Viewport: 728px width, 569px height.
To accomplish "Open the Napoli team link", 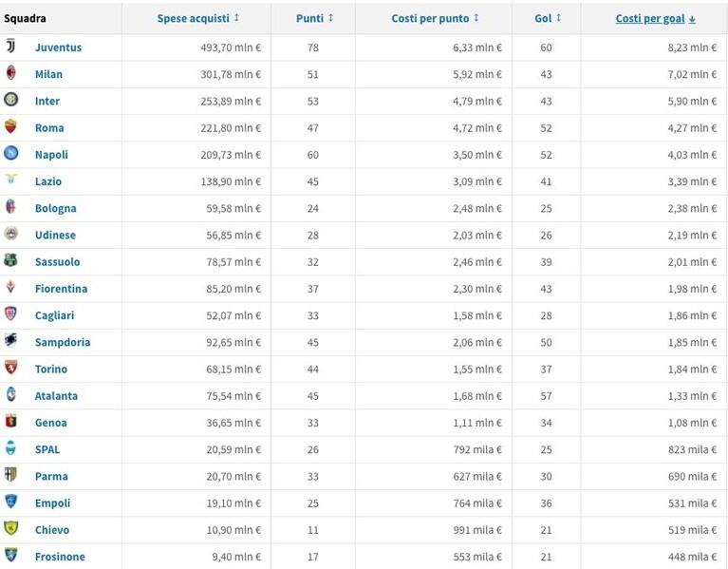I will pos(51,155).
